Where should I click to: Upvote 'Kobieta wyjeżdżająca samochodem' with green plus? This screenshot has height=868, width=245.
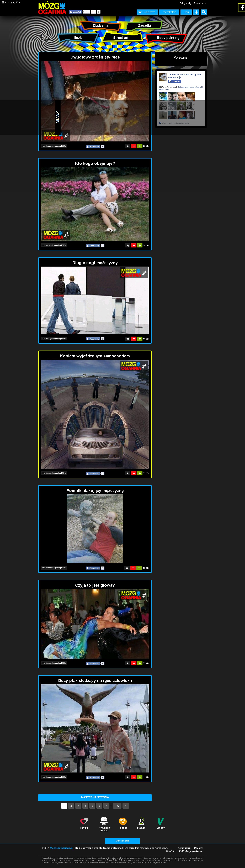(140, 473)
